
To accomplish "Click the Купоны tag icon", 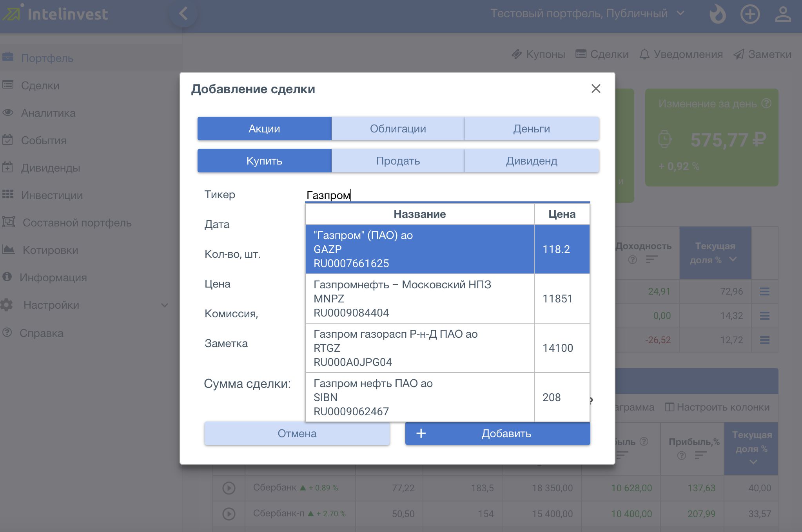I will point(517,54).
